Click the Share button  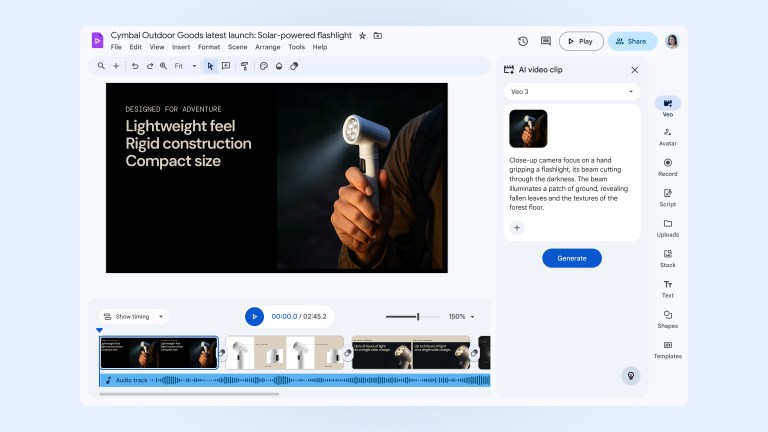point(632,41)
